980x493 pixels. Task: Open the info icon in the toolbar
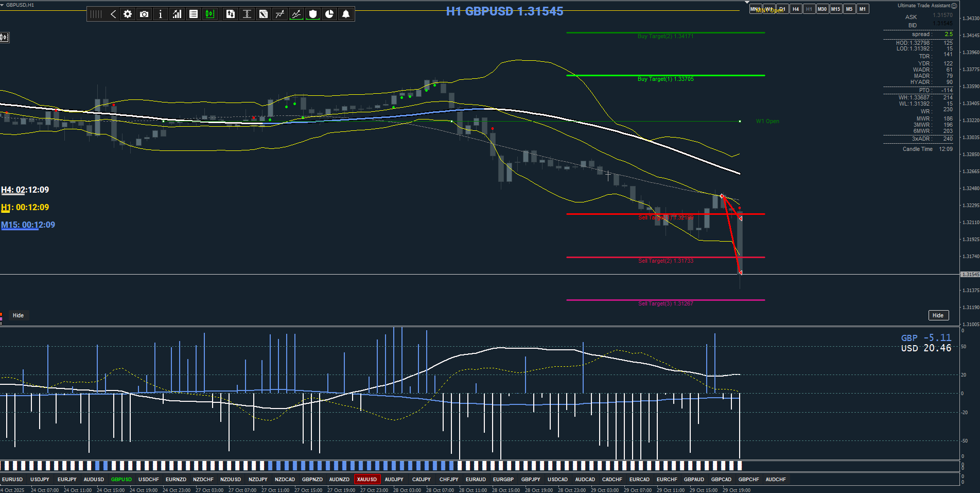(161, 14)
